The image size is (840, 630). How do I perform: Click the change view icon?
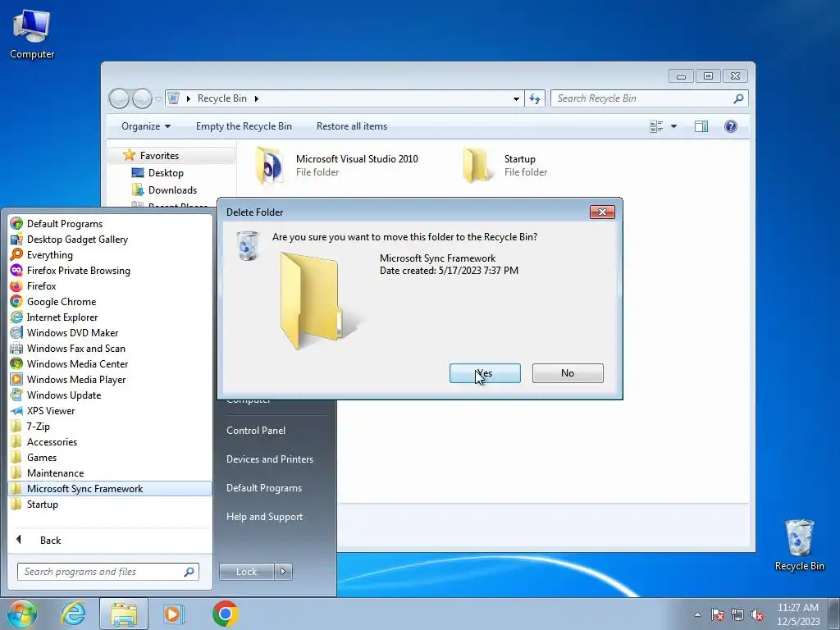(656, 126)
